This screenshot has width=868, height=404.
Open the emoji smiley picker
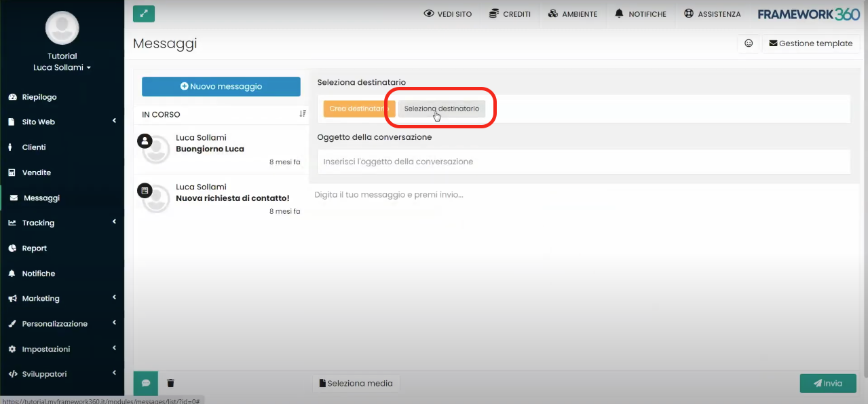point(749,43)
